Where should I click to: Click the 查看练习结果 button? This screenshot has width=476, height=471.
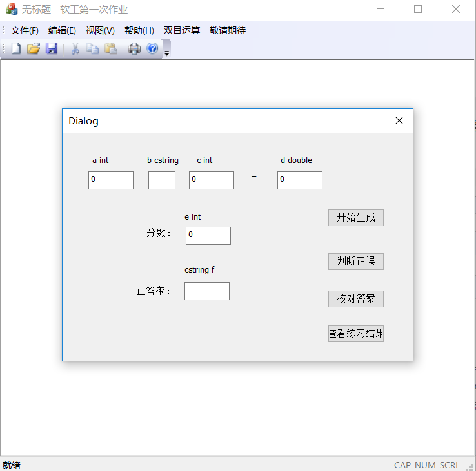356,334
